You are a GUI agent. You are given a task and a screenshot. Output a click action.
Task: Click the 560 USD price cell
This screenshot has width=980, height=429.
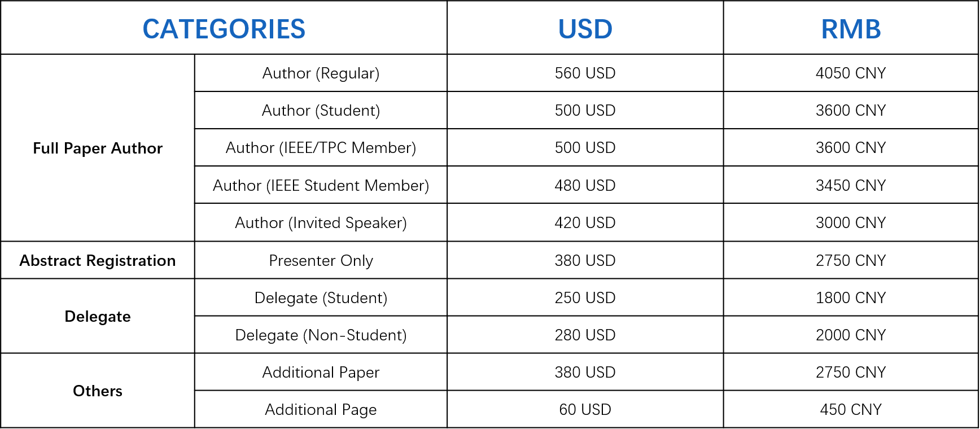(x=585, y=73)
